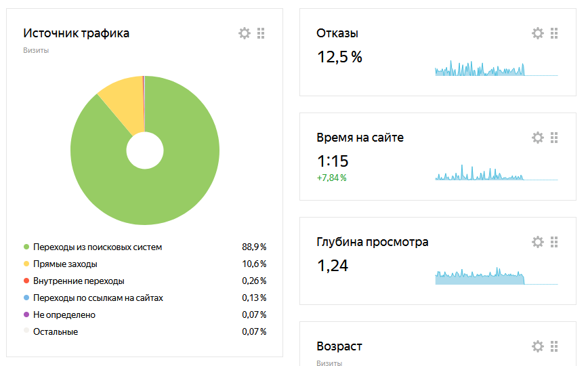
Task: Click Визиты subtitle under Источник трафика
Action: 36,50
